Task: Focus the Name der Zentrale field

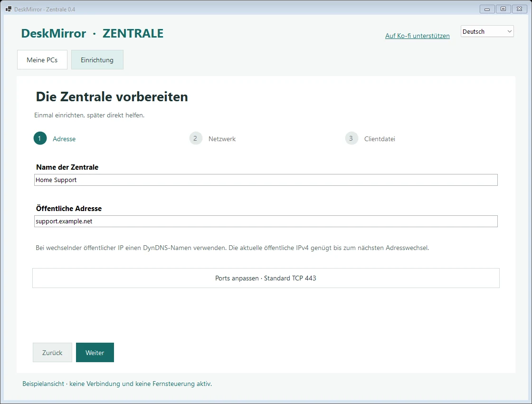Action: (x=266, y=180)
